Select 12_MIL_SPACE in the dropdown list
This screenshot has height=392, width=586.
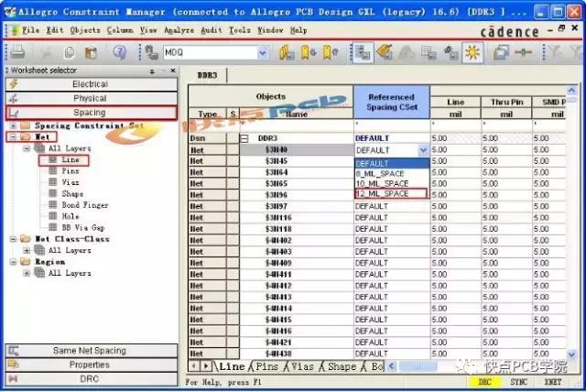(391, 193)
